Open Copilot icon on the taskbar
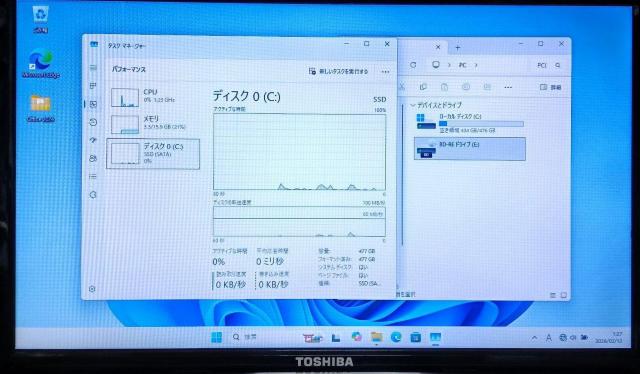 [356, 337]
